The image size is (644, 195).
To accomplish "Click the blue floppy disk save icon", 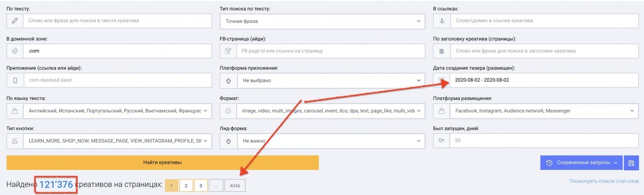I will pos(631,163).
